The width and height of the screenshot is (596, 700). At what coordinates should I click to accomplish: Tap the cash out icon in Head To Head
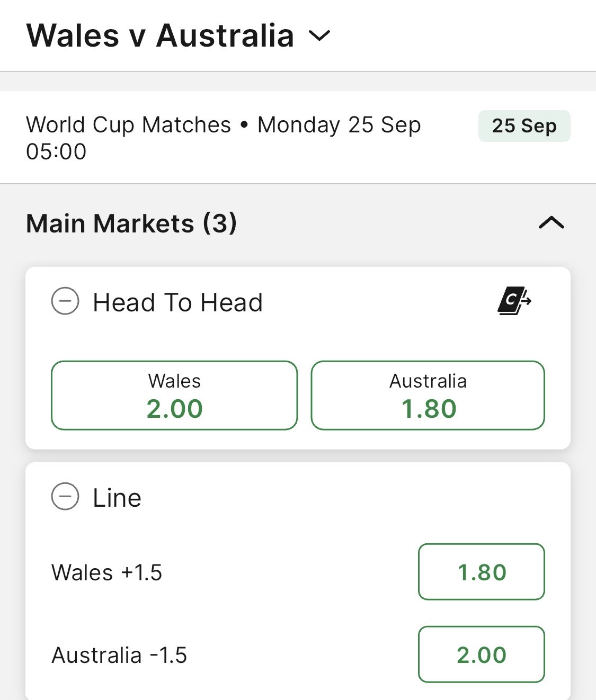click(514, 301)
